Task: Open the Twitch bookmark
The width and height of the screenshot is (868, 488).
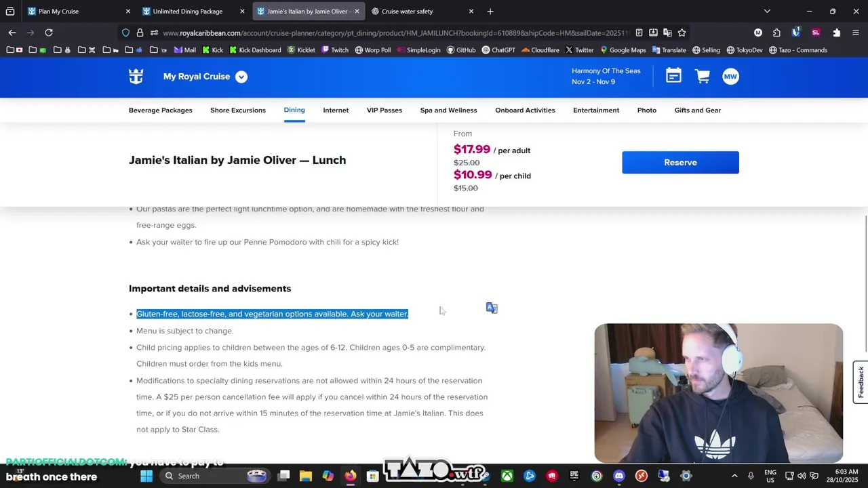Action: (x=335, y=50)
